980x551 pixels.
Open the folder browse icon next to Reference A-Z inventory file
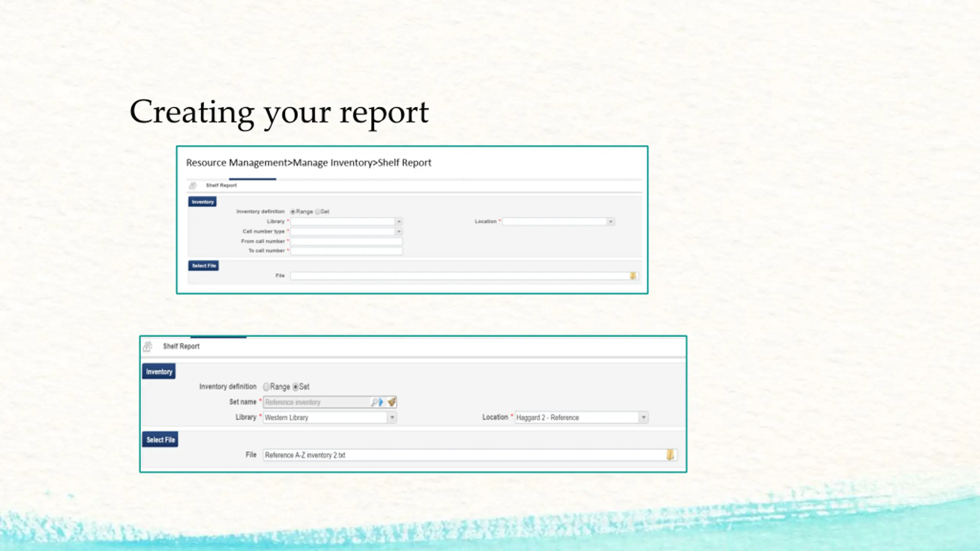670,455
